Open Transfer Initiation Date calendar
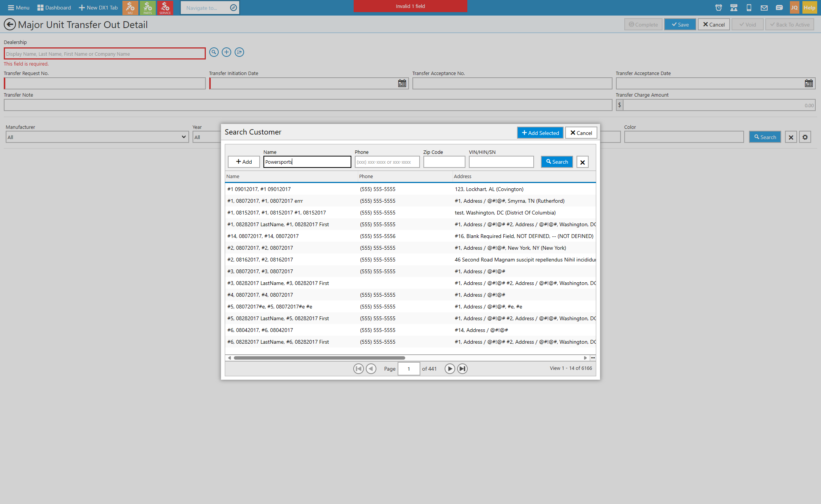This screenshot has height=504, width=821. (402, 83)
